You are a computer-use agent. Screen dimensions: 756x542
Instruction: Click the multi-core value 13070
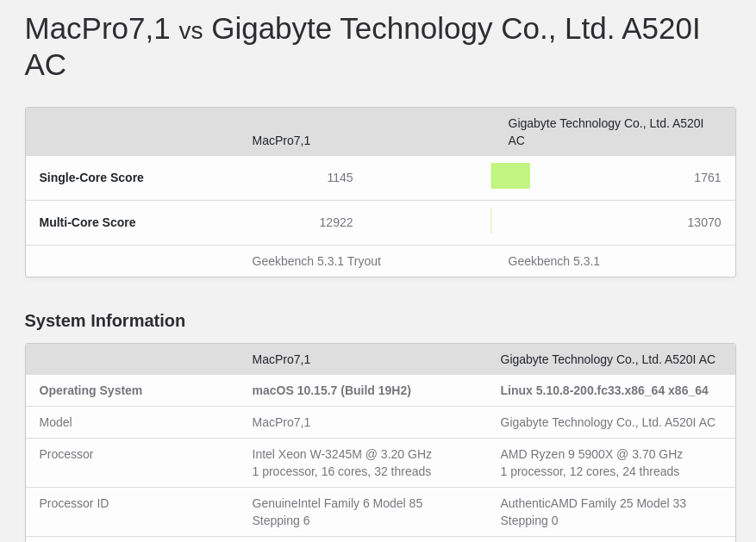click(x=704, y=222)
